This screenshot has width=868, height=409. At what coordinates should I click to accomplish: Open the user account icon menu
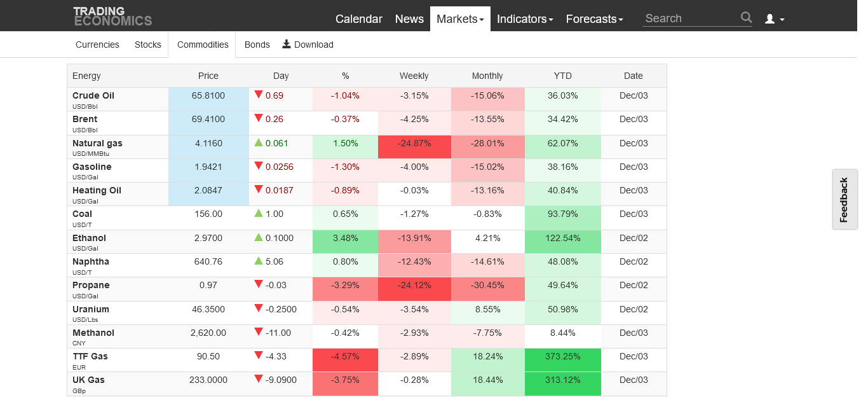tap(774, 19)
